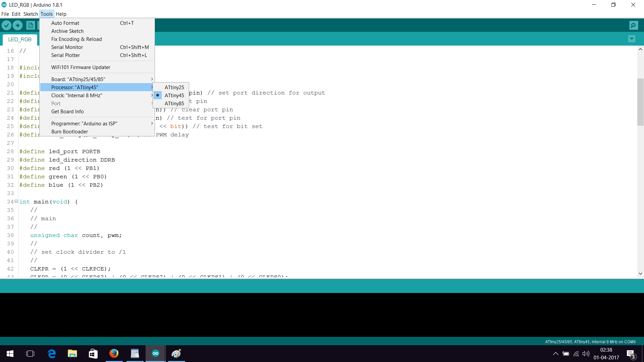Click the board status text on COM9
The width and height of the screenshot is (644, 362).
[590, 342]
